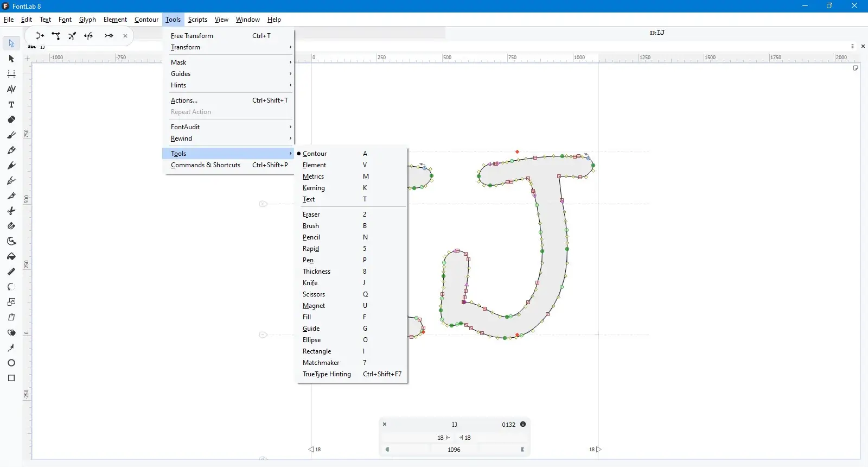Expand the Mask submenu

click(228, 62)
